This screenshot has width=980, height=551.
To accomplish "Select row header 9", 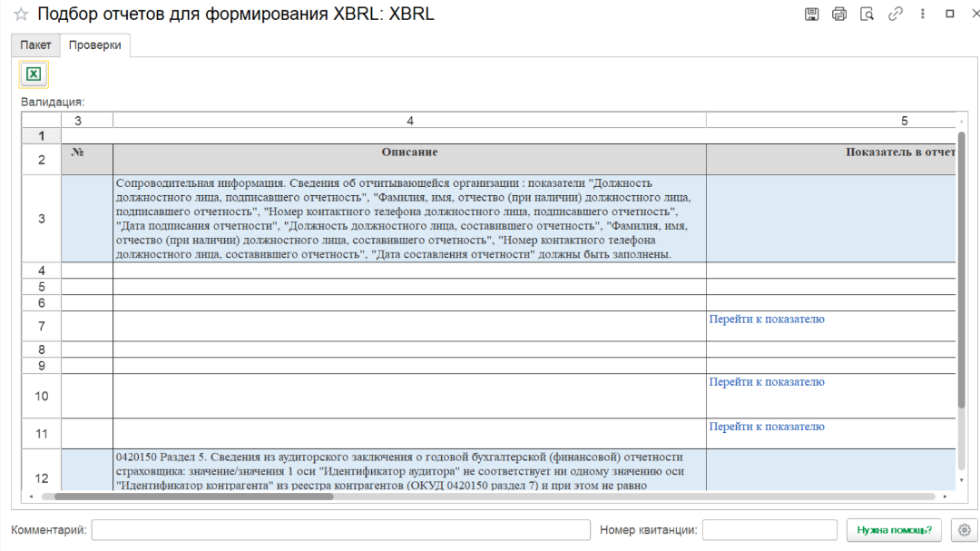I will 41,366.
